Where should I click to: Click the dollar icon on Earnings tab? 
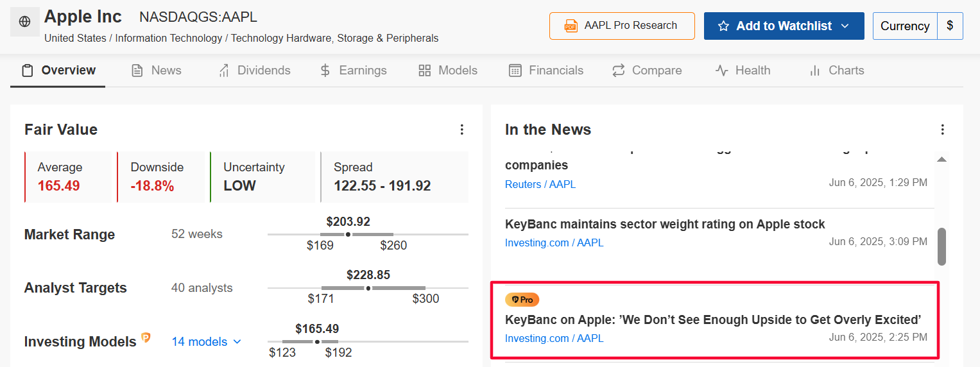[325, 71]
